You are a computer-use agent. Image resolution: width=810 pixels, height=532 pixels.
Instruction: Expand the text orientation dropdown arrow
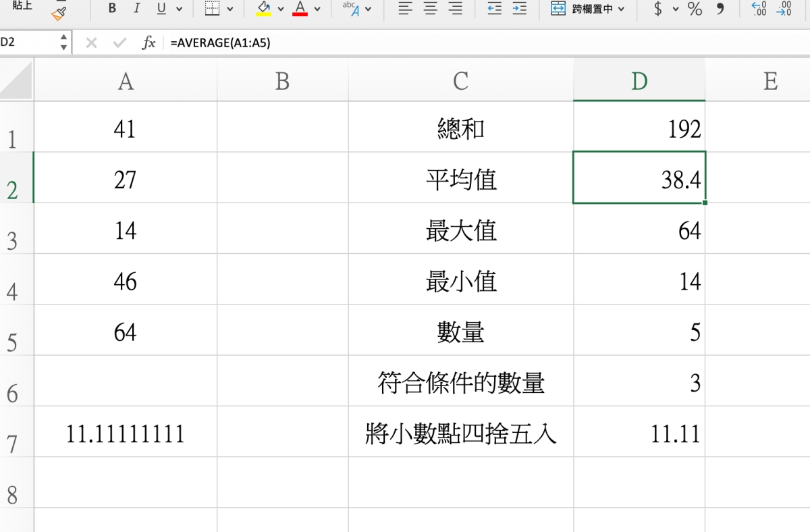pos(369,9)
